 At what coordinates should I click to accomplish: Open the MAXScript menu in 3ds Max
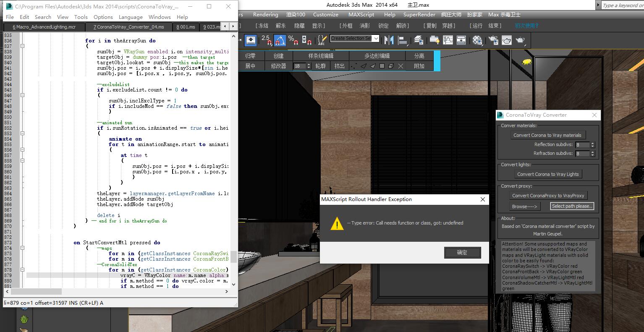click(361, 14)
